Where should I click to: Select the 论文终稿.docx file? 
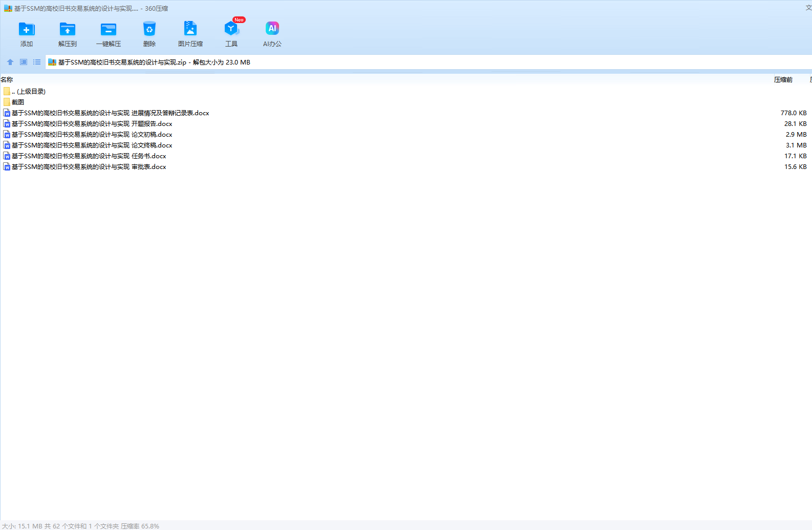pos(92,145)
